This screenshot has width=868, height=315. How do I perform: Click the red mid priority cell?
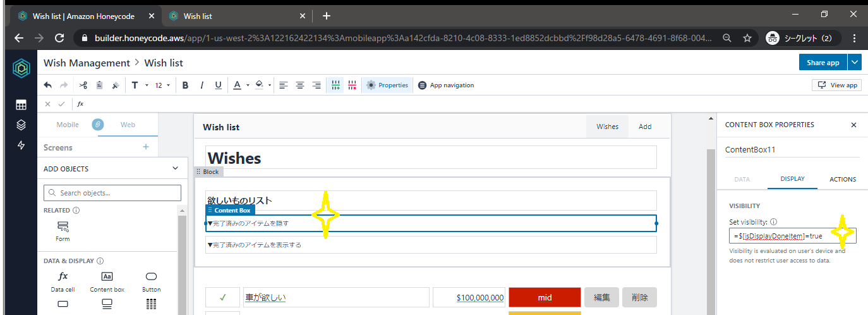tap(545, 297)
